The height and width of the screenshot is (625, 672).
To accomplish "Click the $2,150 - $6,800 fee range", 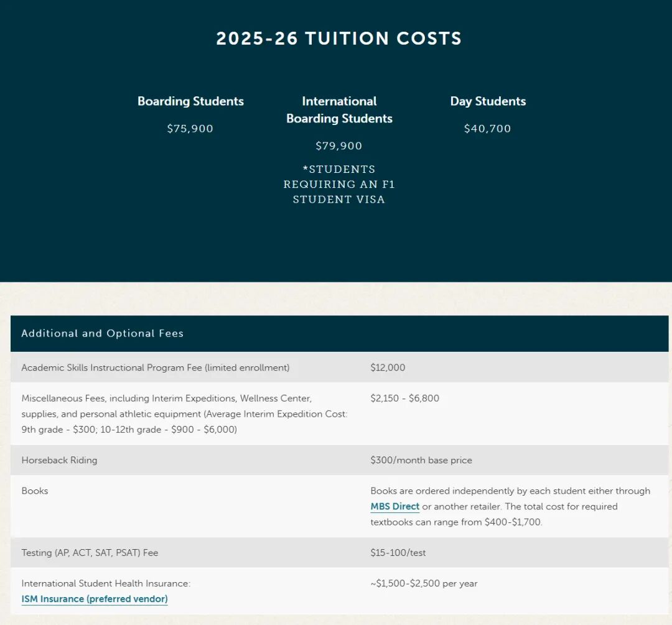I will point(404,398).
